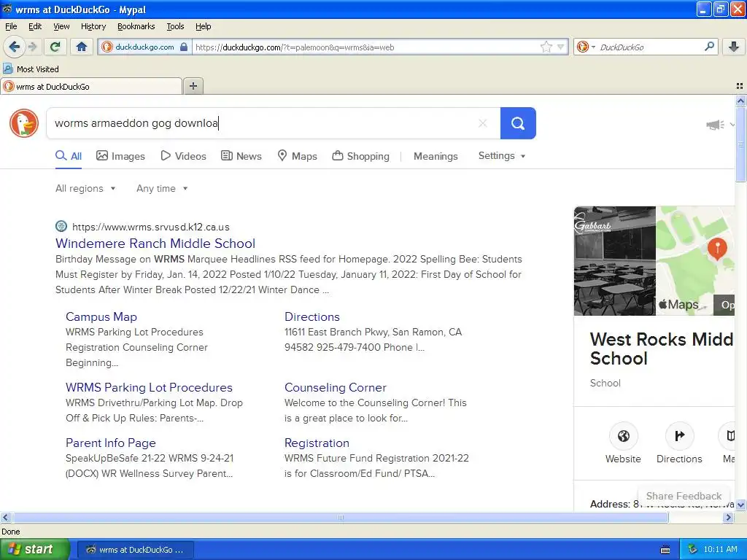This screenshot has width=747, height=560.
Task: Open the Parent Info Page link
Action: (x=111, y=443)
